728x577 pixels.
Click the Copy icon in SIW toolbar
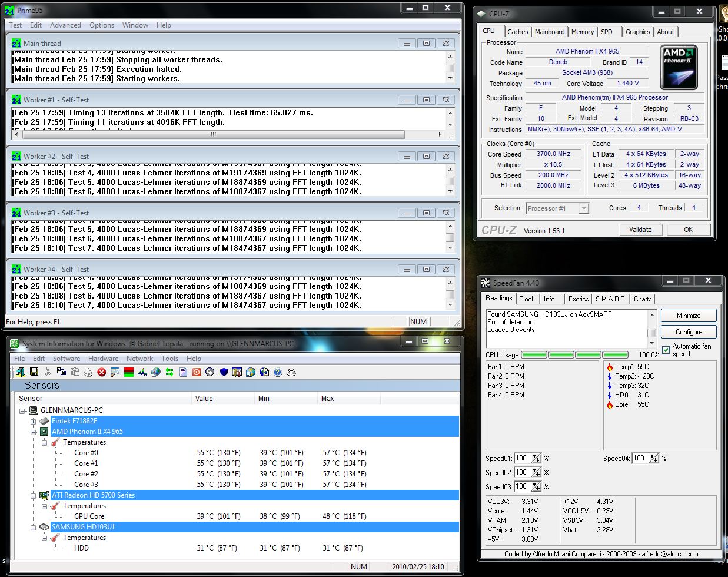tap(61, 372)
